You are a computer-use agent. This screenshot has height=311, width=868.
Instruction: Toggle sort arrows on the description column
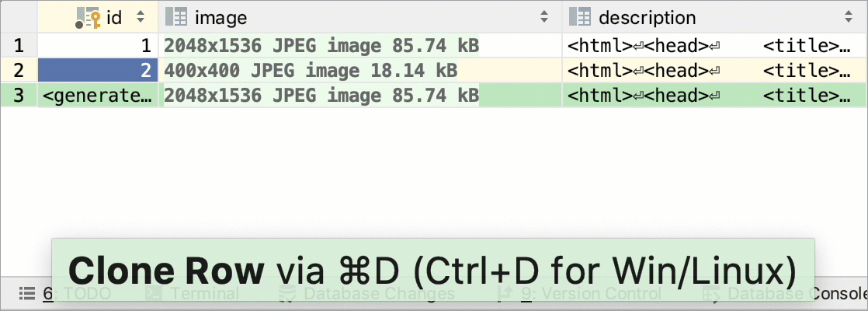pos(848,18)
